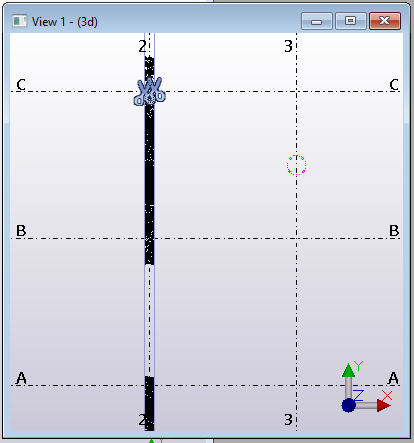Click the green Y axis arrow
The height and width of the screenshot is (443, 414).
(x=348, y=370)
